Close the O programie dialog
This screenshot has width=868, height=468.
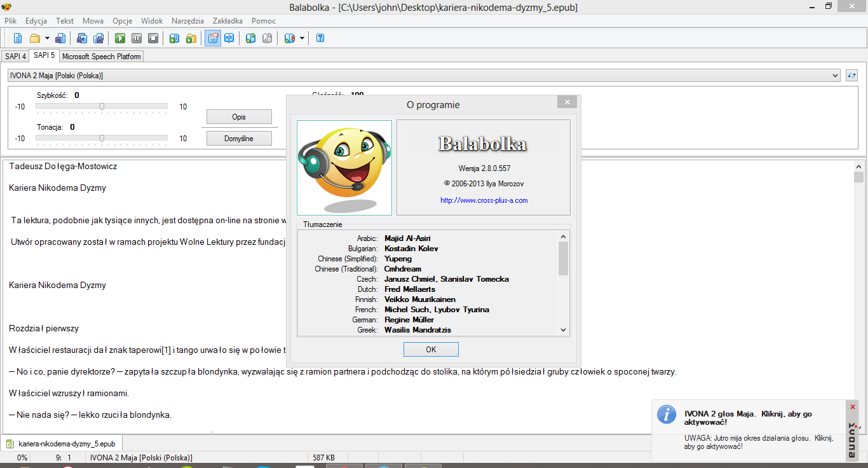pos(567,102)
